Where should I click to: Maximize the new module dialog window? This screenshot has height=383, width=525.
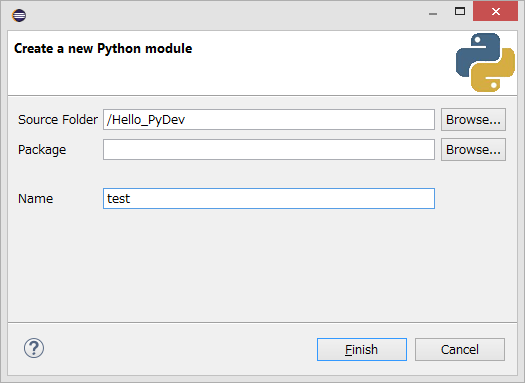point(460,12)
